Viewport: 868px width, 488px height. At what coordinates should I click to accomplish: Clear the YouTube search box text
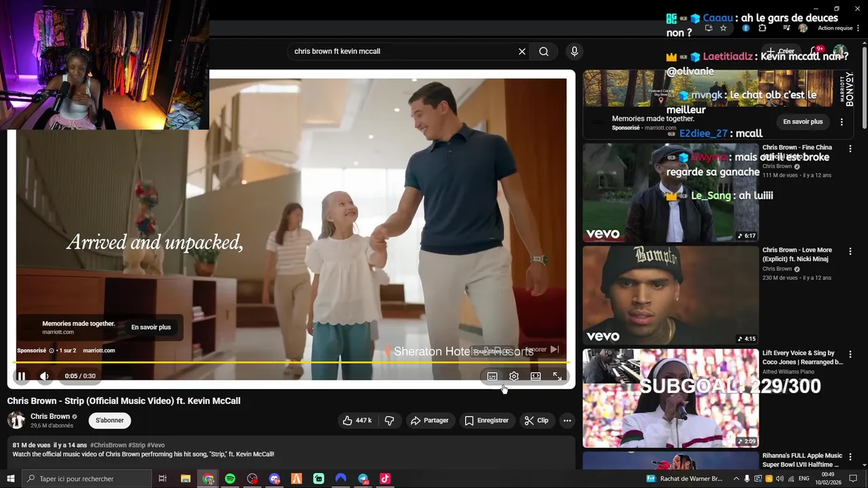click(522, 52)
